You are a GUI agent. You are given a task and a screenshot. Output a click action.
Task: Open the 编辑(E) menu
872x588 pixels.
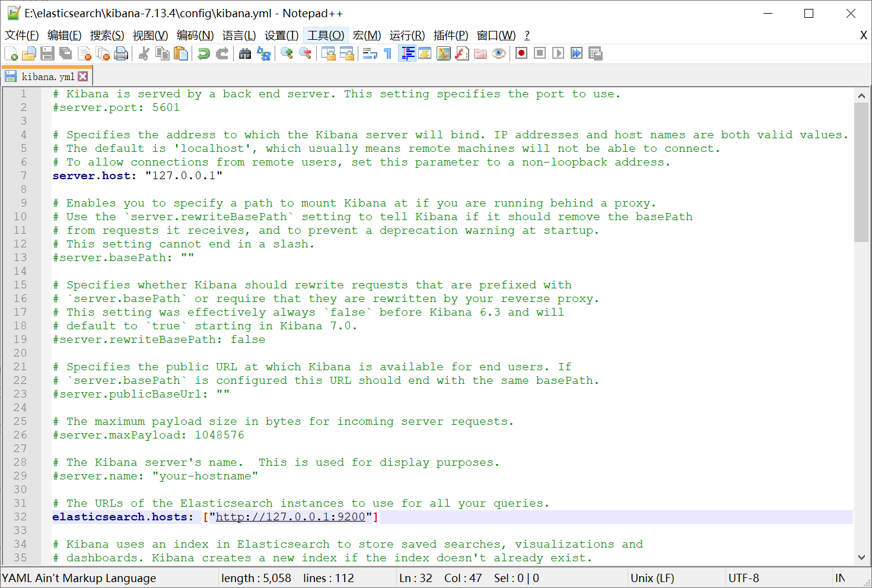[64, 36]
